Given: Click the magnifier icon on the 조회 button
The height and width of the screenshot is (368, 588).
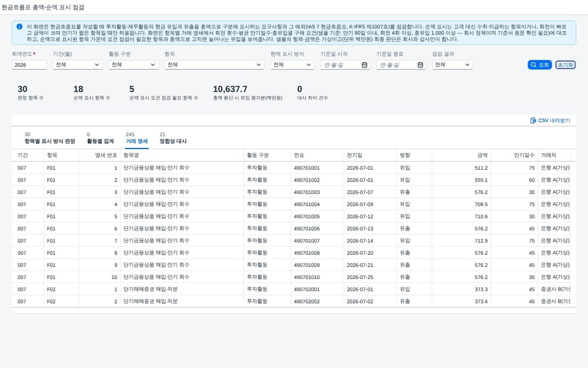Looking at the screenshot, I should [533, 65].
